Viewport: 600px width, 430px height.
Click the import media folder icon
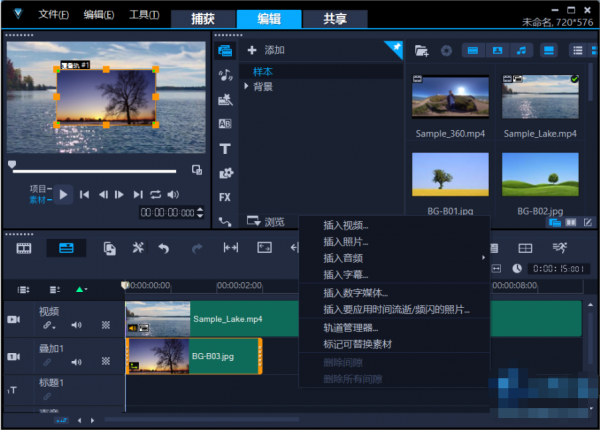[422, 50]
